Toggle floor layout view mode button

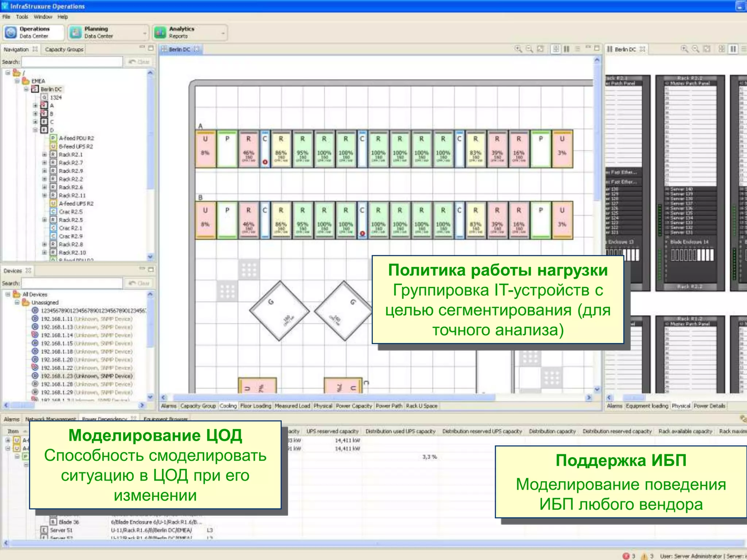coord(556,49)
